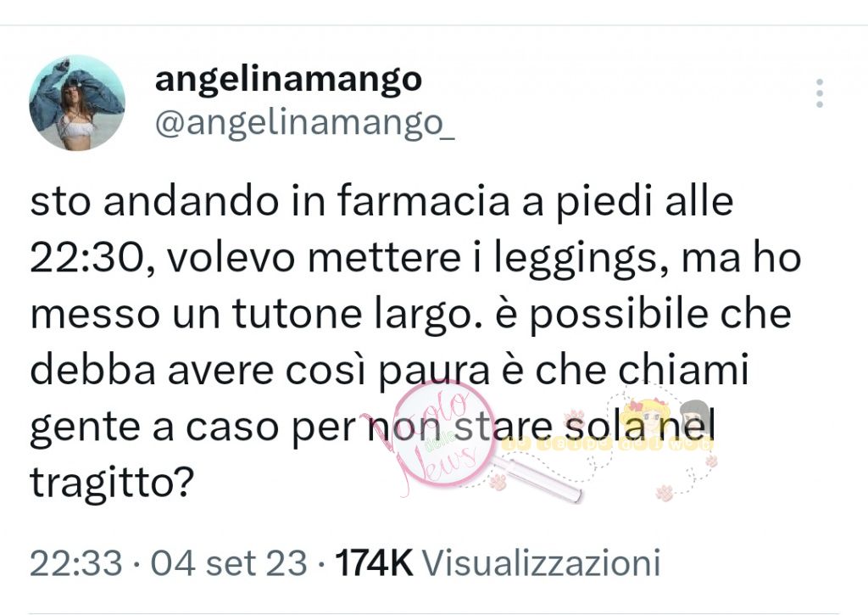Viewport: 868px width, 615px height.
Task: Visit the @angelinamango_ handle
Action: tap(305, 124)
